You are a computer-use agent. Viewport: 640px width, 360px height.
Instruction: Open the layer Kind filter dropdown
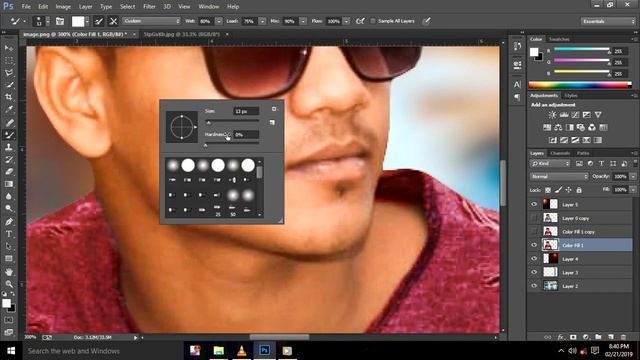(x=550, y=163)
